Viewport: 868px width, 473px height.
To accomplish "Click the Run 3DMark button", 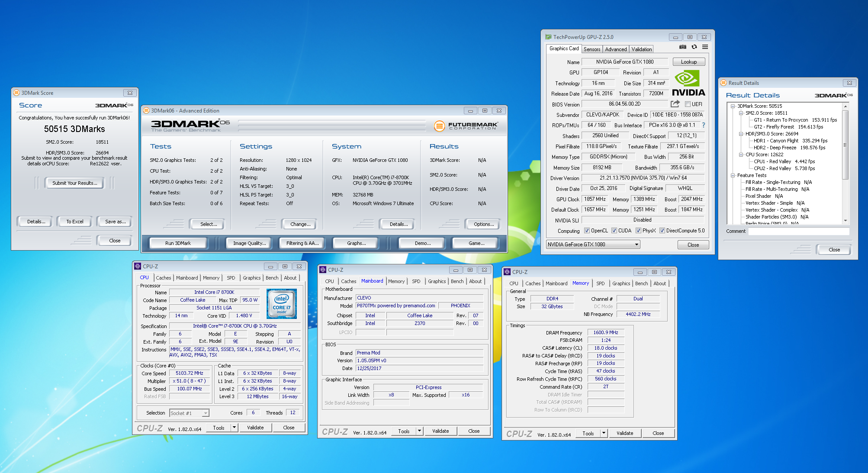I will click(178, 243).
